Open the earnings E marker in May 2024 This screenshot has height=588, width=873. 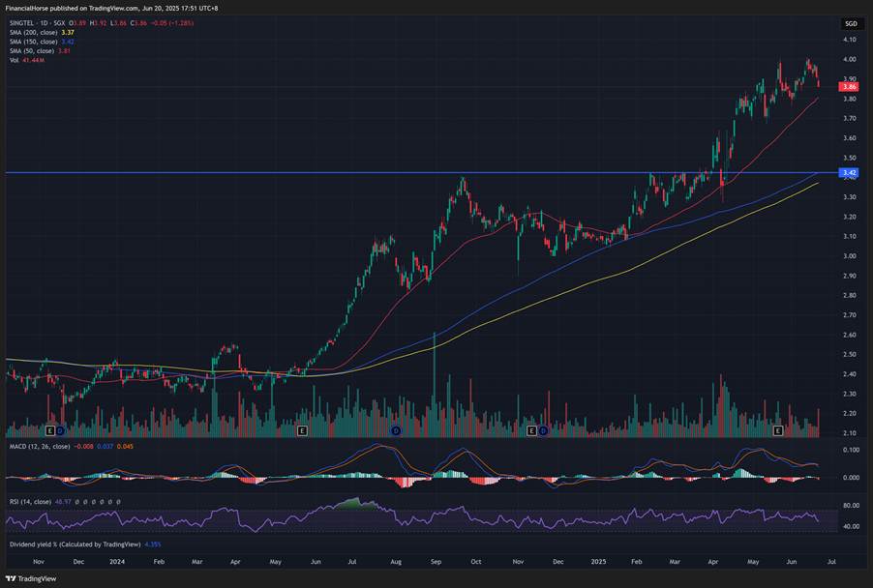[302, 430]
